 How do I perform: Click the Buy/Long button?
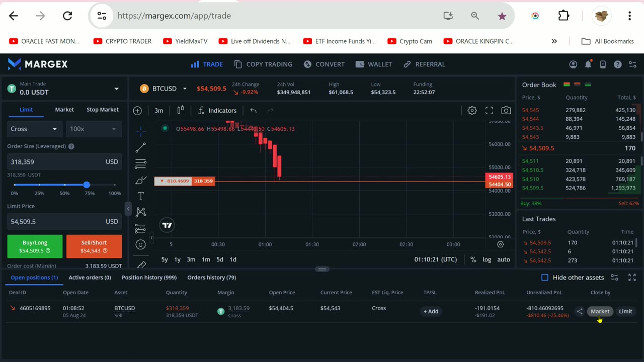pos(35,246)
